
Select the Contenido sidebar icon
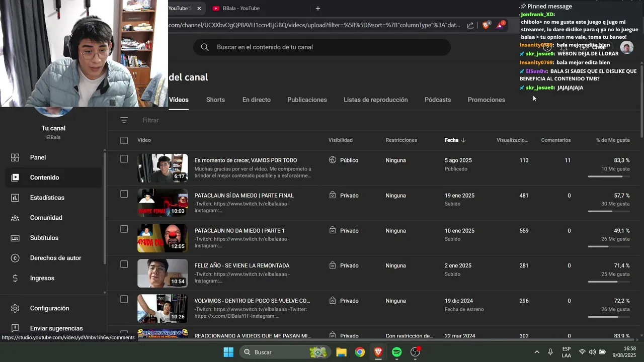click(15, 177)
